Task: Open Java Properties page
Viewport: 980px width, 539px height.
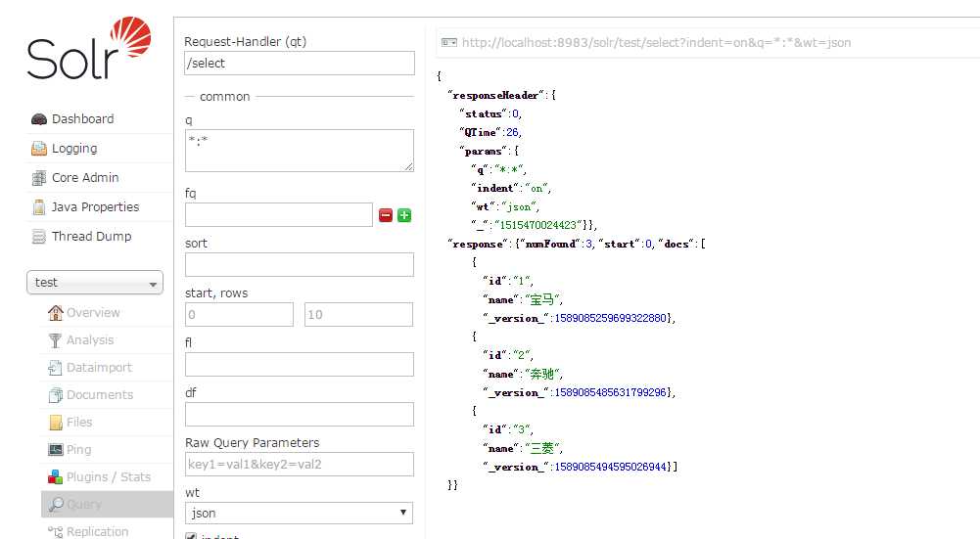Action: [95, 207]
